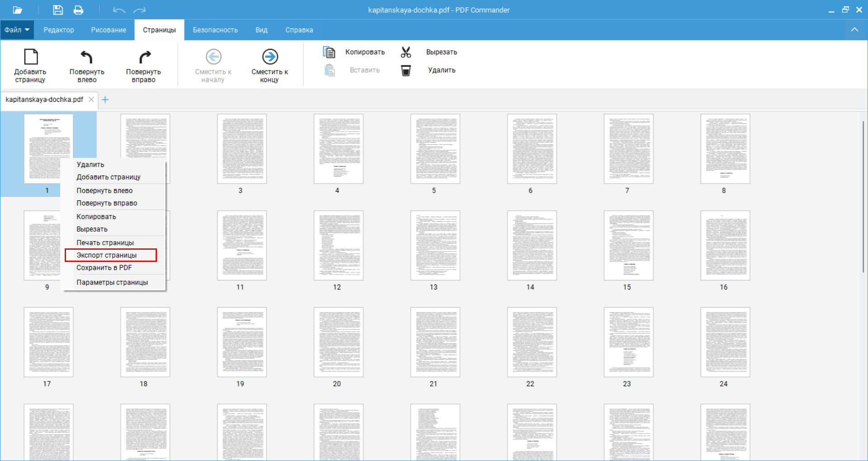This screenshot has height=461, width=868.
Task: Select page 3 thumbnail
Action: pyautogui.click(x=242, y=149)
